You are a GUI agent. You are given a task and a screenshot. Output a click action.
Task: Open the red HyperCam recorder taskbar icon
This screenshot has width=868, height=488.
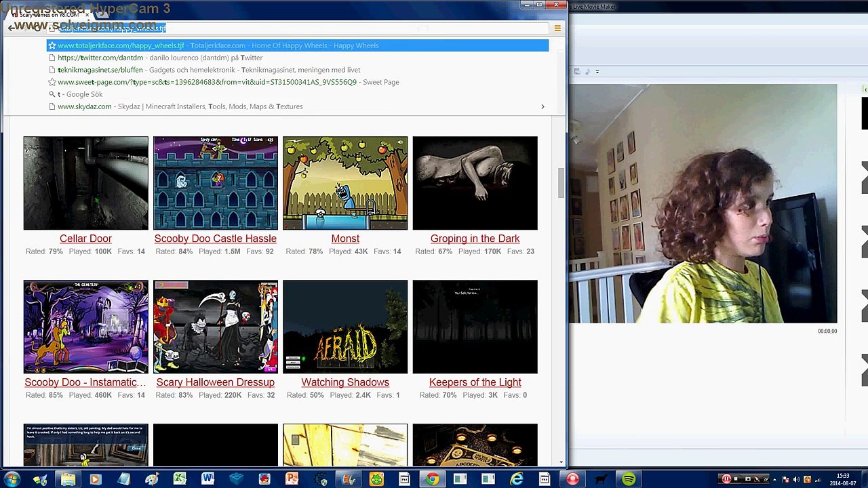[x=572, y=480]
